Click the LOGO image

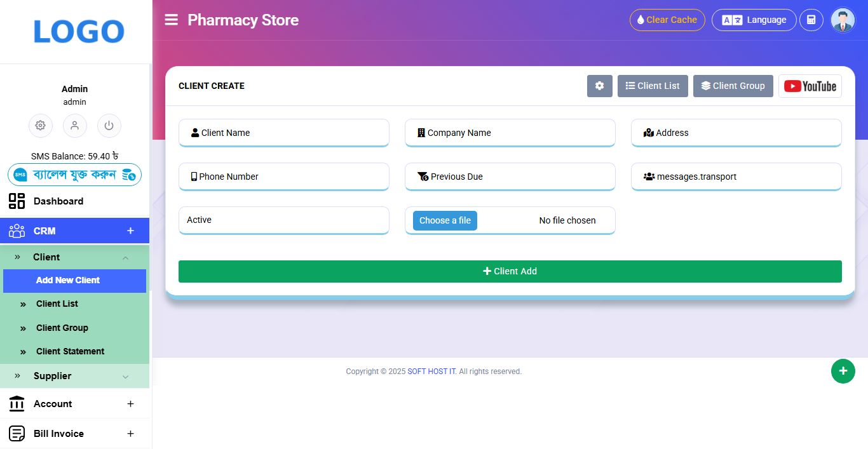(78, 32)
